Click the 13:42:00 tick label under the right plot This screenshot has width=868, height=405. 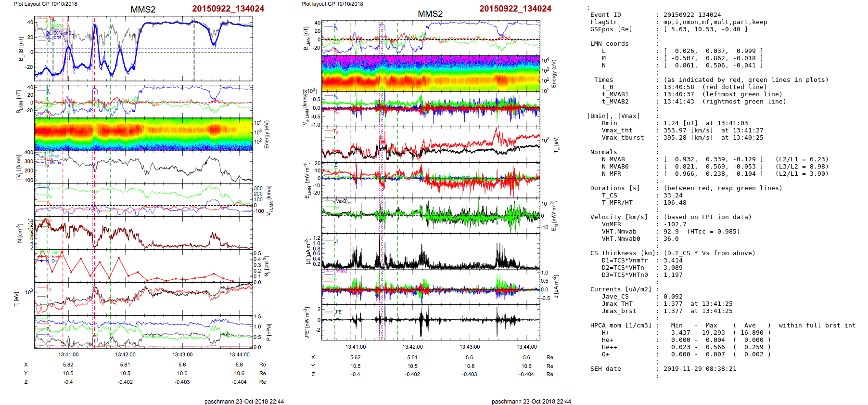coord(412,347)
